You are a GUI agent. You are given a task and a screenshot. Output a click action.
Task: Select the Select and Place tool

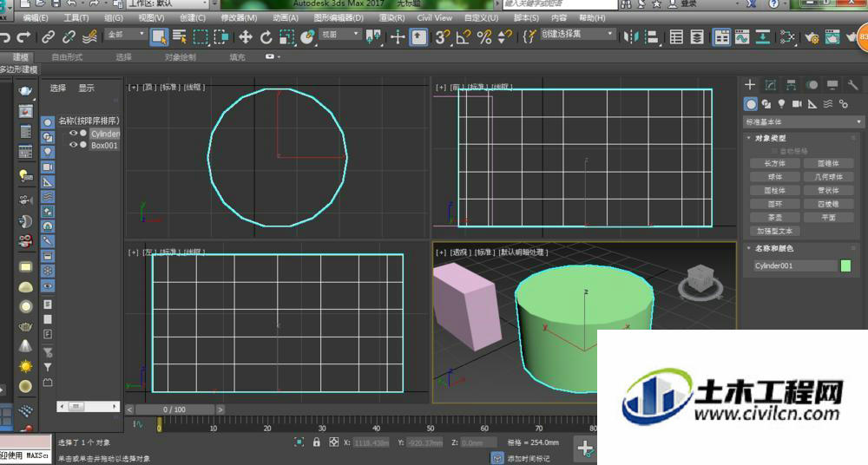307,37
